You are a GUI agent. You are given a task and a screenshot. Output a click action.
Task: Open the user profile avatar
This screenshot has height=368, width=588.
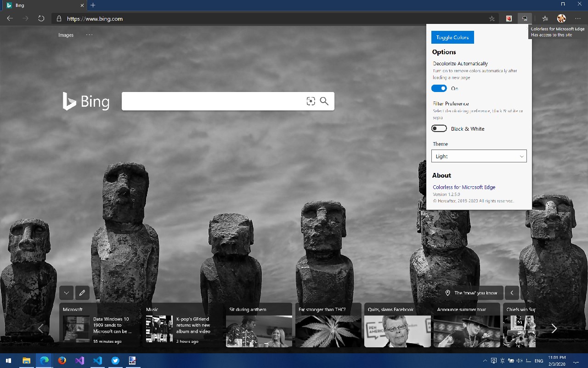point(561,18)
